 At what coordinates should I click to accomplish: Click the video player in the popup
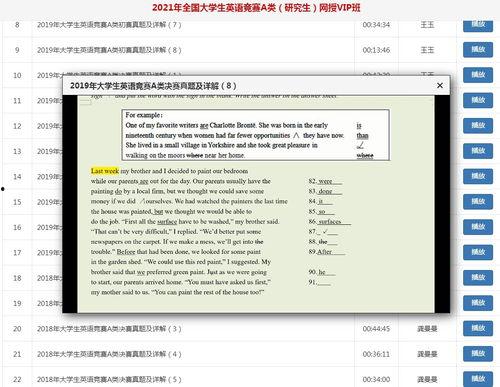[x=256, y=204]
